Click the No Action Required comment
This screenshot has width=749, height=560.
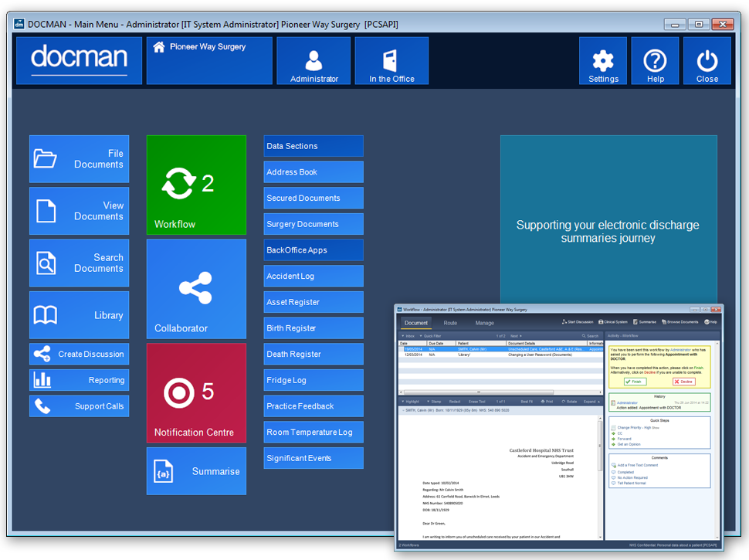coord(632,477)
